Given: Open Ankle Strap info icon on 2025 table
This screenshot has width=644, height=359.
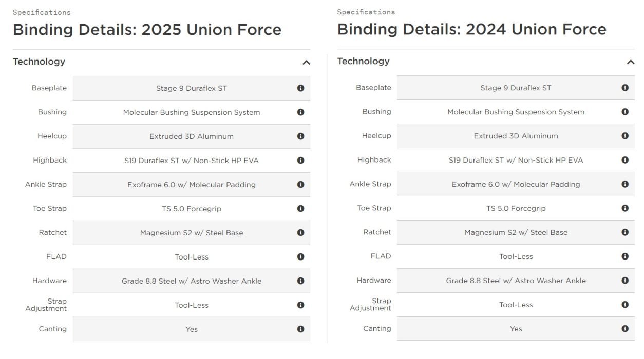Looking at the screenshot, I should coord(300,184).
